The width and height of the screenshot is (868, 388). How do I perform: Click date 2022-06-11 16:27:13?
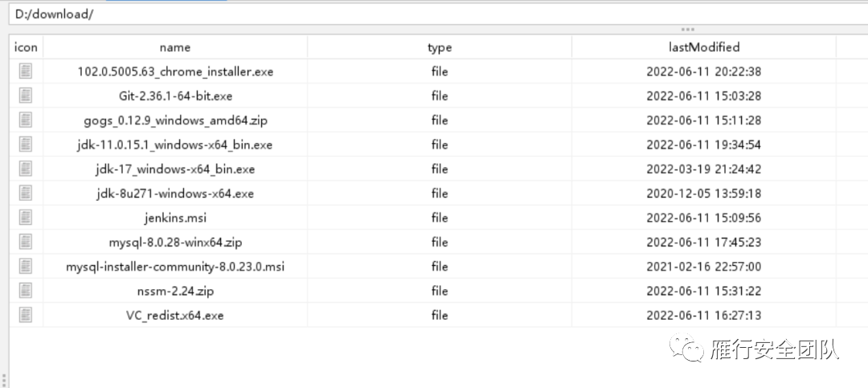pos(703,316)
